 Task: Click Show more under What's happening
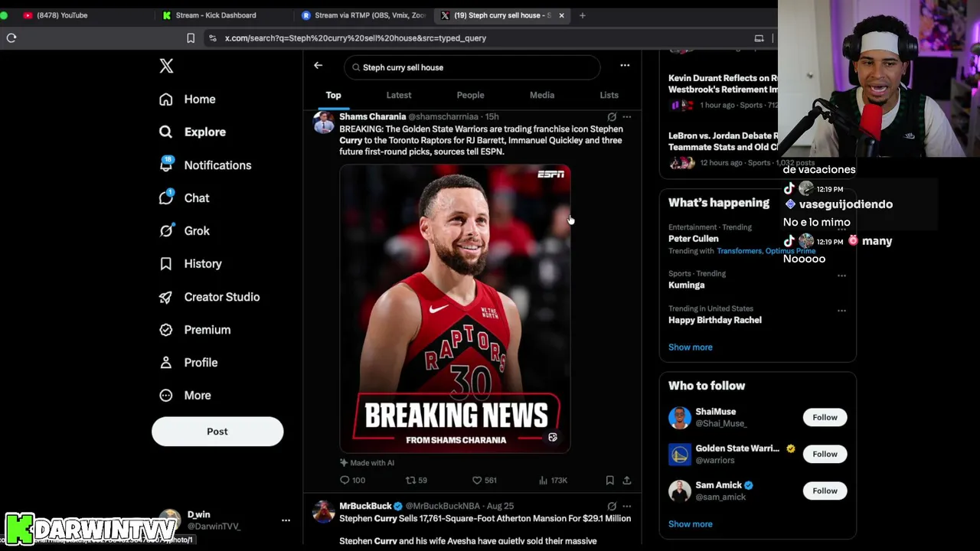tap(691, 347)
